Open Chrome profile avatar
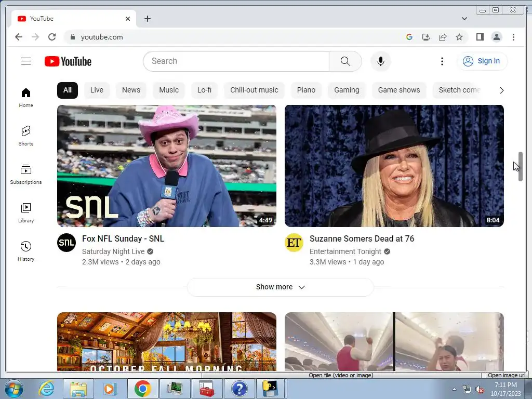Image resolution: width=532 pixels, height=399 pixels. tap(496, 37)
